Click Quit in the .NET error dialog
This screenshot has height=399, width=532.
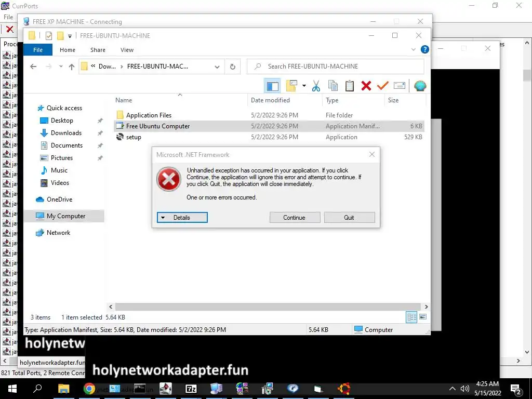click(x=349, y=218)
